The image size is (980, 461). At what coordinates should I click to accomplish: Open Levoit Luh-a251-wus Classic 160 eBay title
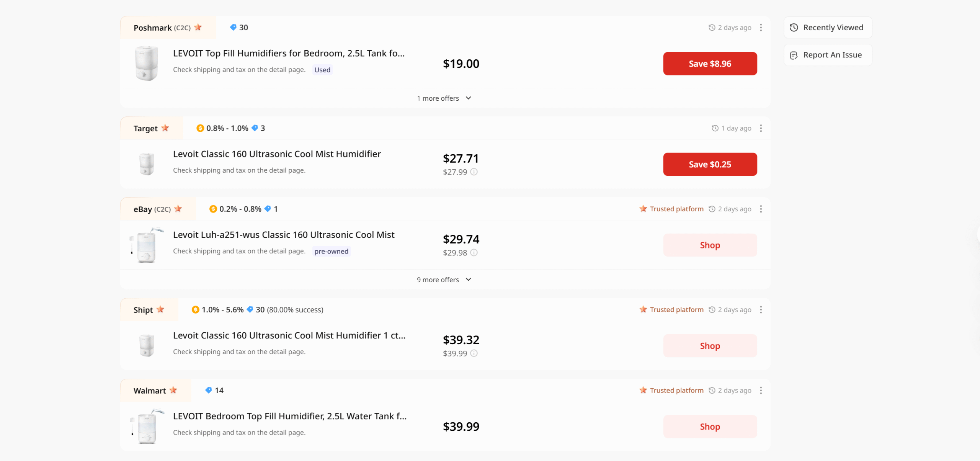point(283,235)
